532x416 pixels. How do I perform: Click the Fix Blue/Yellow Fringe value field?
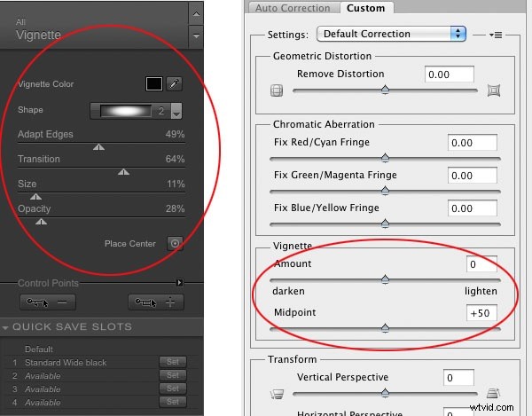(473, 208)
